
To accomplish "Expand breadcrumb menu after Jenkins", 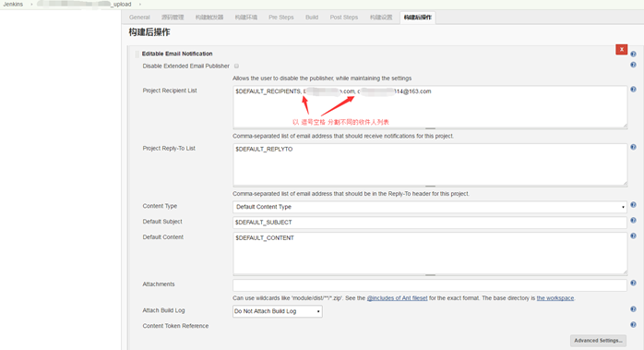I will (x=31, y=4).
